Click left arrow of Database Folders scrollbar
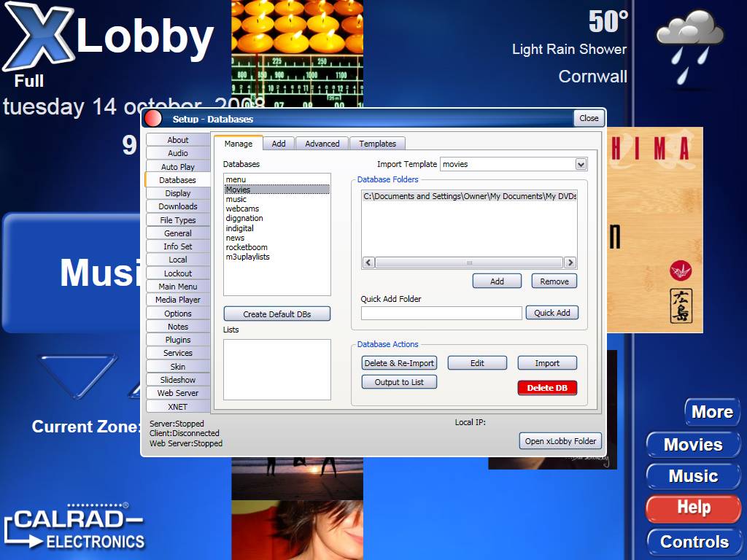 click(368, 262)
